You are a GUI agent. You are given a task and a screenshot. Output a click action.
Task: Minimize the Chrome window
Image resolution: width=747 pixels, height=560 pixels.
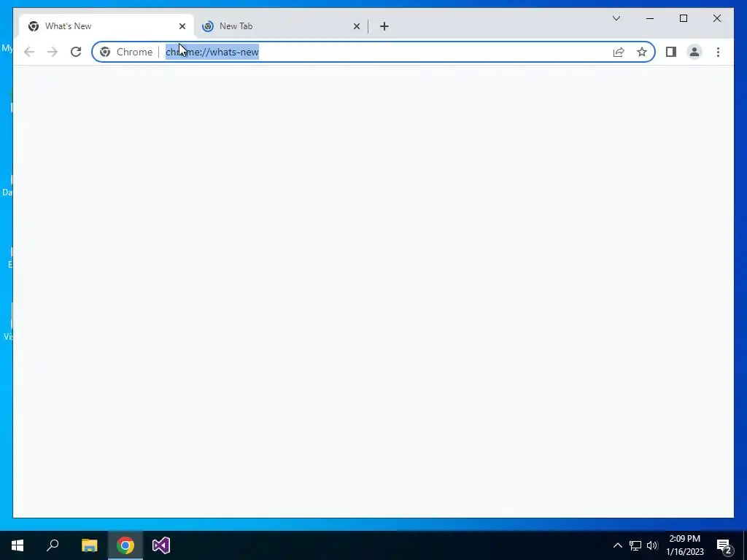point(650,18)
